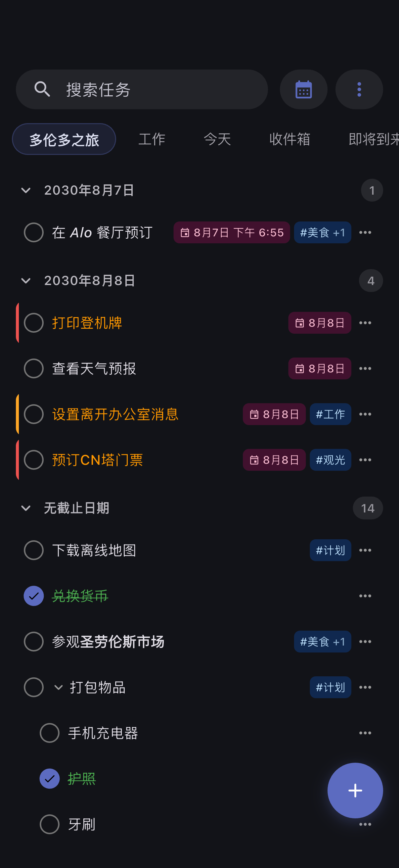This screenshot has height=868, width=399.
Task: Tap the 8月7日 下午 6:55 due date chip
Action: tap(232, 232)
